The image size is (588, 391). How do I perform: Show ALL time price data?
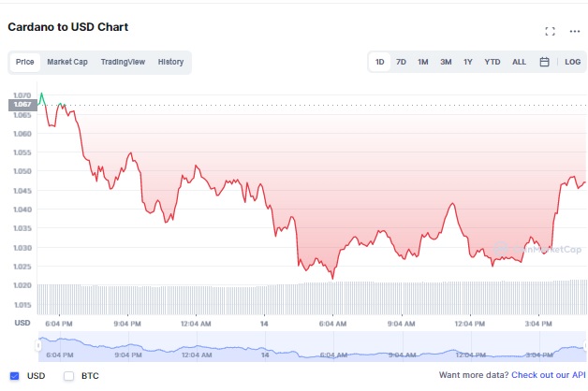[519, 62]
